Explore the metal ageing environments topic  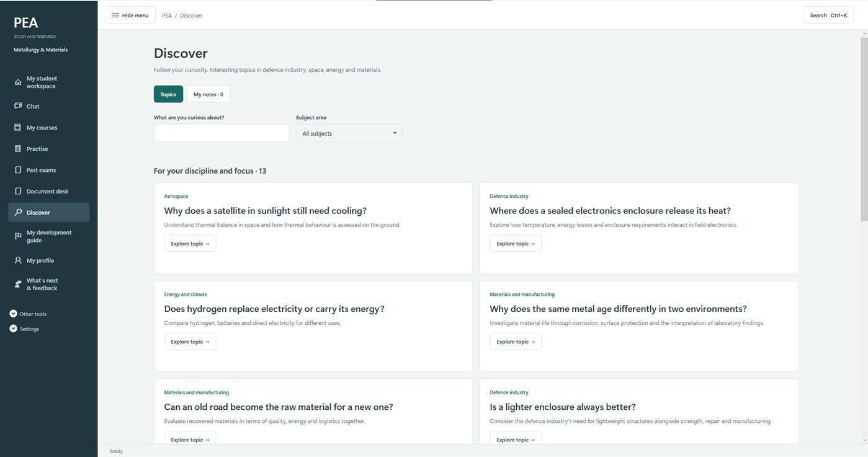tap(516, 342)
